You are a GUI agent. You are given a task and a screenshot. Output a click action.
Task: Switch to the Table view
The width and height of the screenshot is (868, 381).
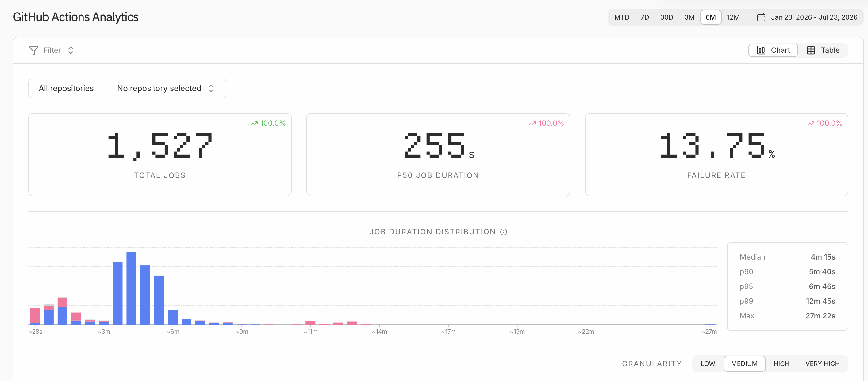pyautogui.click(x=823, y=50)
